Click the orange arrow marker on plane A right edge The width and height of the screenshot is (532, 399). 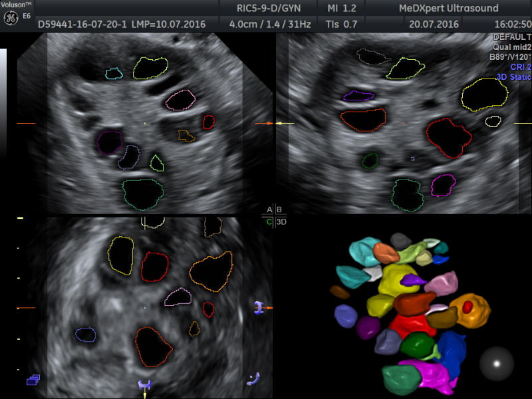pyautogui.click(x=264, y=124)
